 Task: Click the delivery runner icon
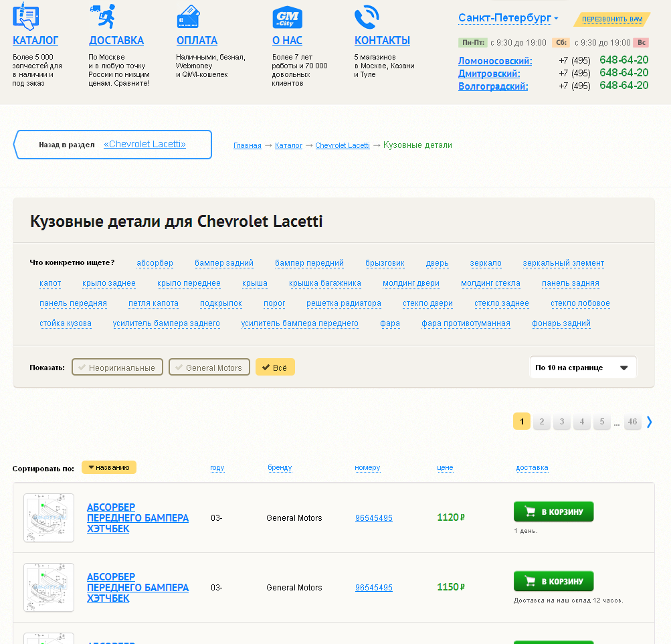(103, 16)
